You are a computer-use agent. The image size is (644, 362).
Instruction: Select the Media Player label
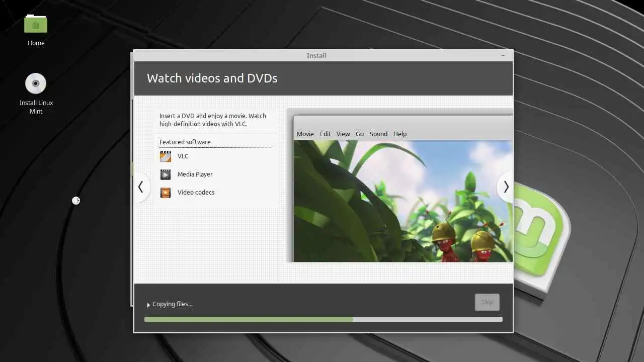195,174
